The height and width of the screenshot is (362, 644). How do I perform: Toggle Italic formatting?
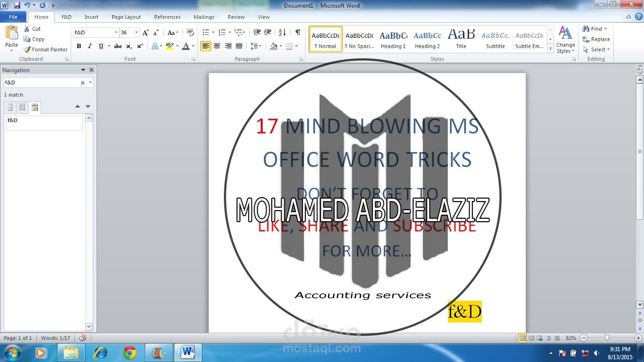click(90, 46)
